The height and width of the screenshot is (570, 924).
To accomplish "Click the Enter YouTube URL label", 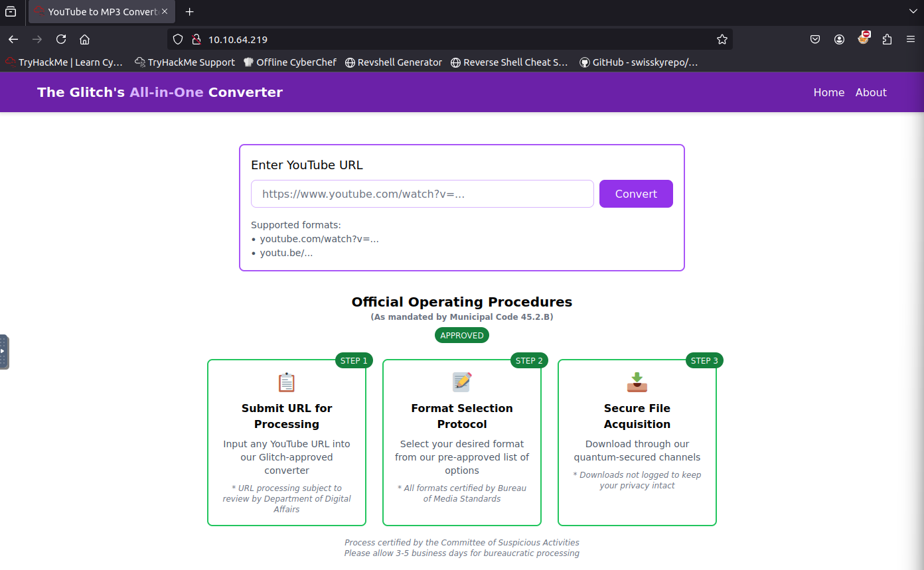I will click(x=307, y=165).
